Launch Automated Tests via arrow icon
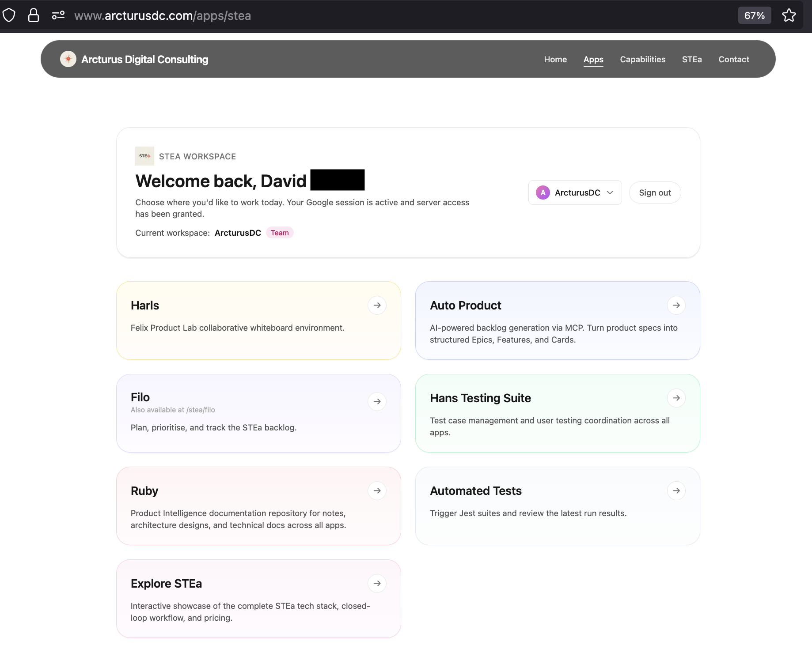Image resolution: width=812 pixels, height=664 pixels. point(676,490)
